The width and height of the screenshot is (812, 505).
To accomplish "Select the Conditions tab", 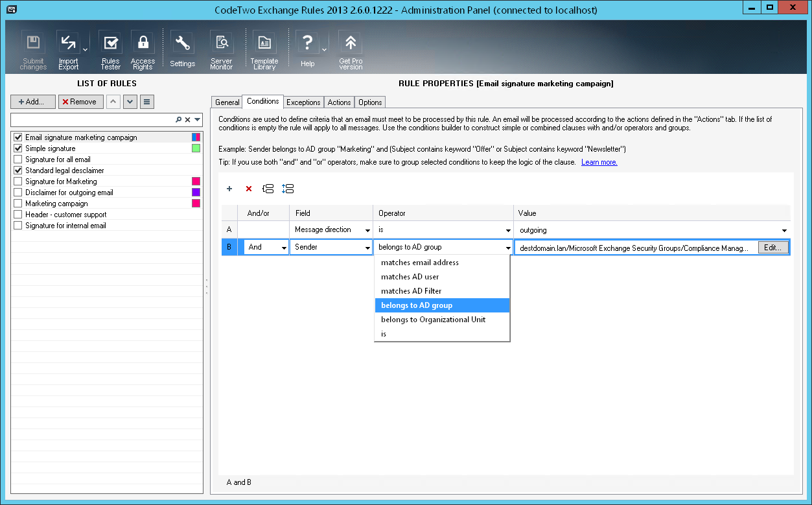I will tap(262, 101).
